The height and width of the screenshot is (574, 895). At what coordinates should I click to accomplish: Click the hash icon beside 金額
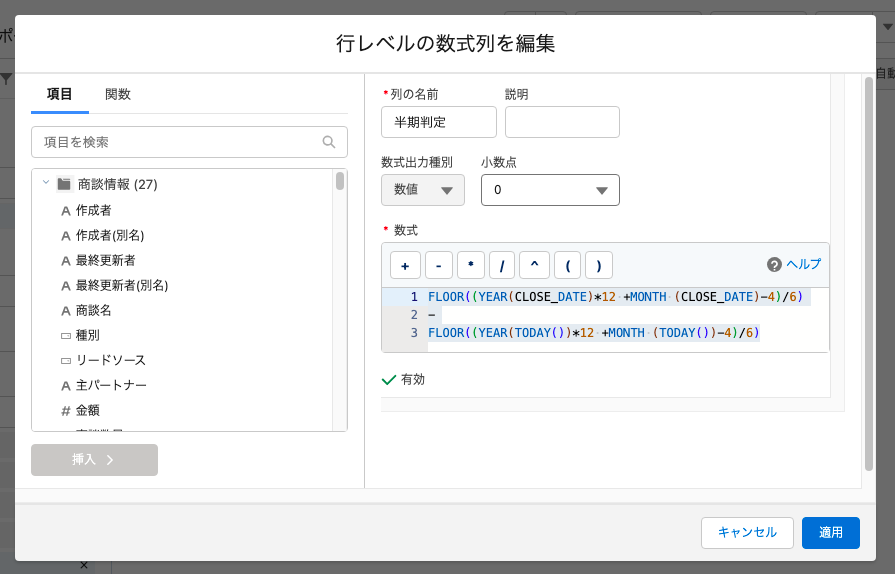[66, 411]
